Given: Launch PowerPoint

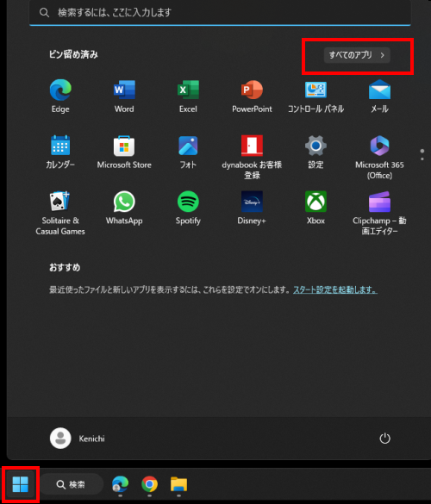Looking at the screenshot, I should point(252,96).
